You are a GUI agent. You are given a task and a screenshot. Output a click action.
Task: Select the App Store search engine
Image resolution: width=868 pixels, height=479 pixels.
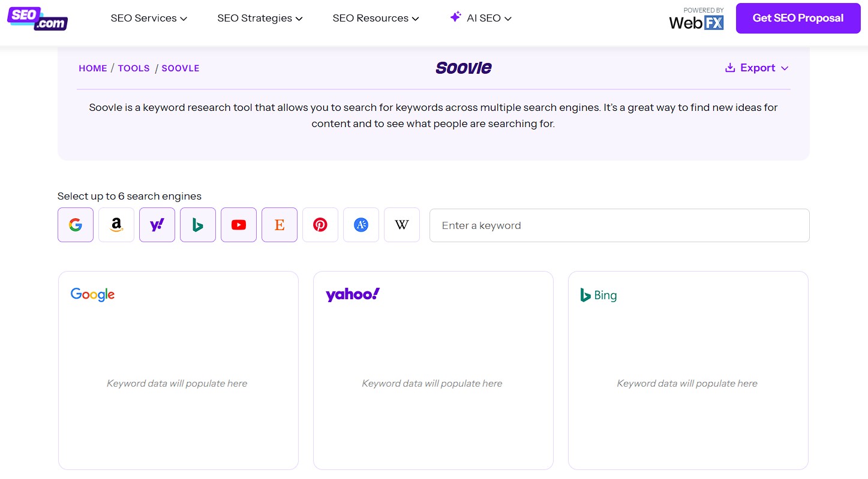[x=361, y=225]
